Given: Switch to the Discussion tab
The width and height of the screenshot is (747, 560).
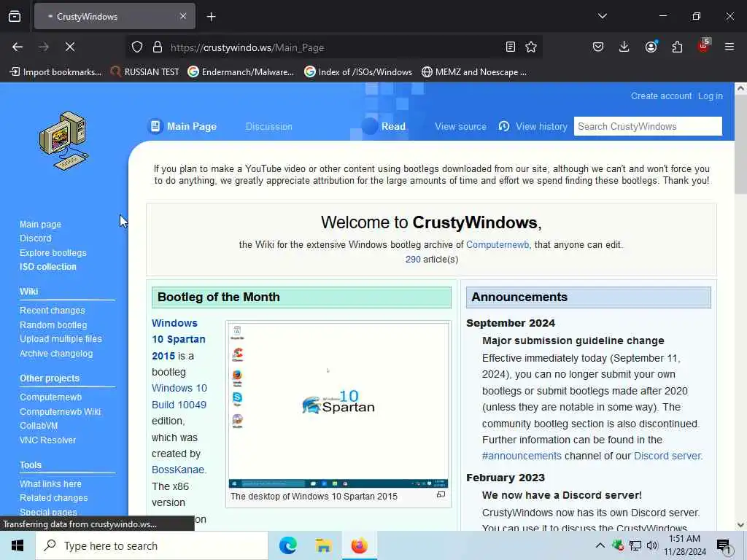Looking at the screenshot, I should tap(268, 127).
